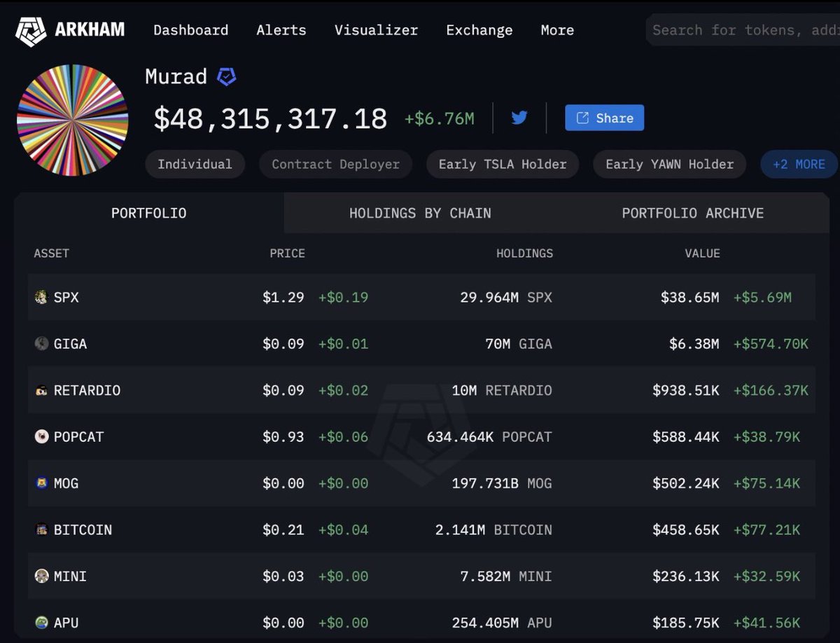
Task: Open the Exchange menu item
Action: tap(479, 30)
